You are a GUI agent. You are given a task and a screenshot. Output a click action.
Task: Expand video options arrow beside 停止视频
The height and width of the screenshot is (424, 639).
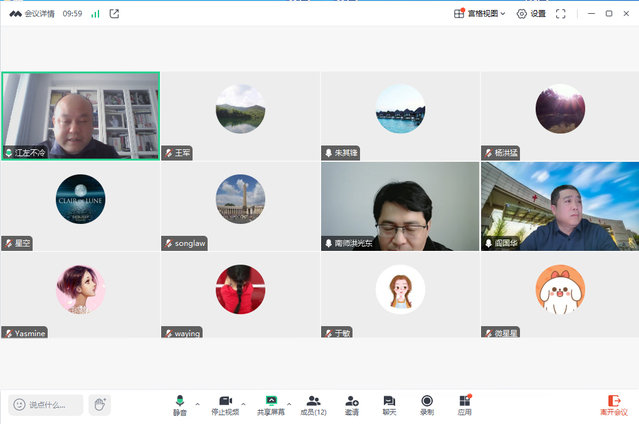(x=243, y=404)
